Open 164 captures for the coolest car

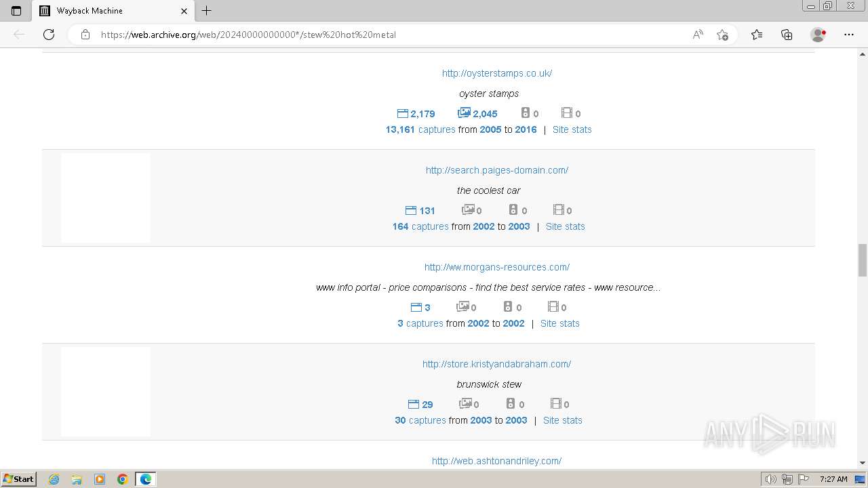420,226
